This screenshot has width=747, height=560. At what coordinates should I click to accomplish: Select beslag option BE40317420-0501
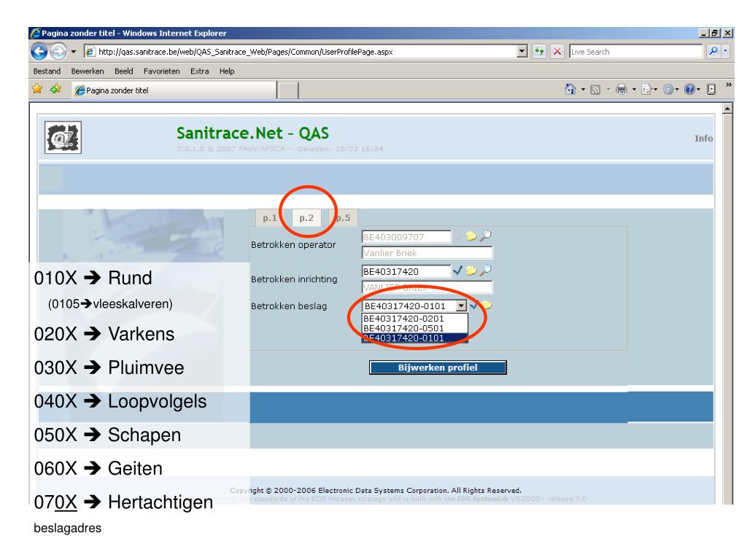[415, 328]
